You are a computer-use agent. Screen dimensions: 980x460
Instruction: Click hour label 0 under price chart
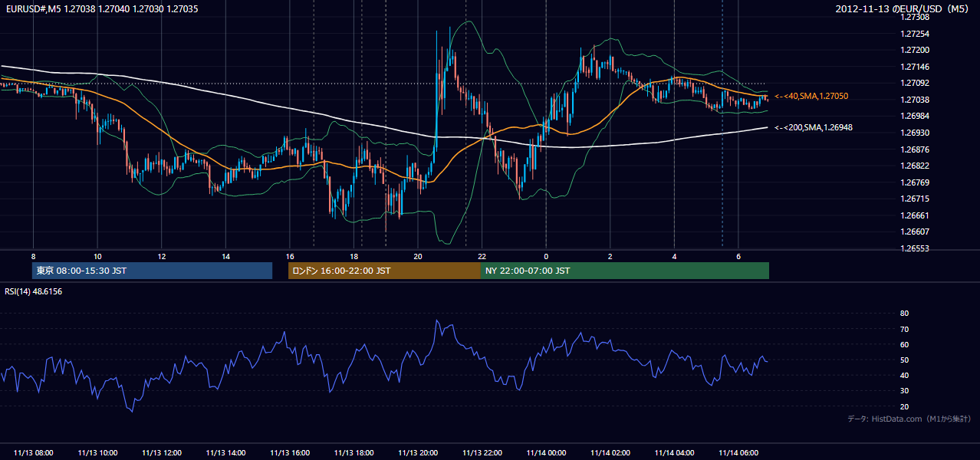pos(546,256)
